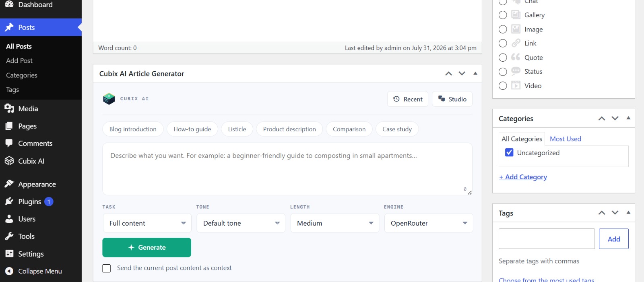Image resolution: width=644 pixels, height=282 pixels.
Task: Open the Task dropdown (Full content)
Action: pos(147,223)
